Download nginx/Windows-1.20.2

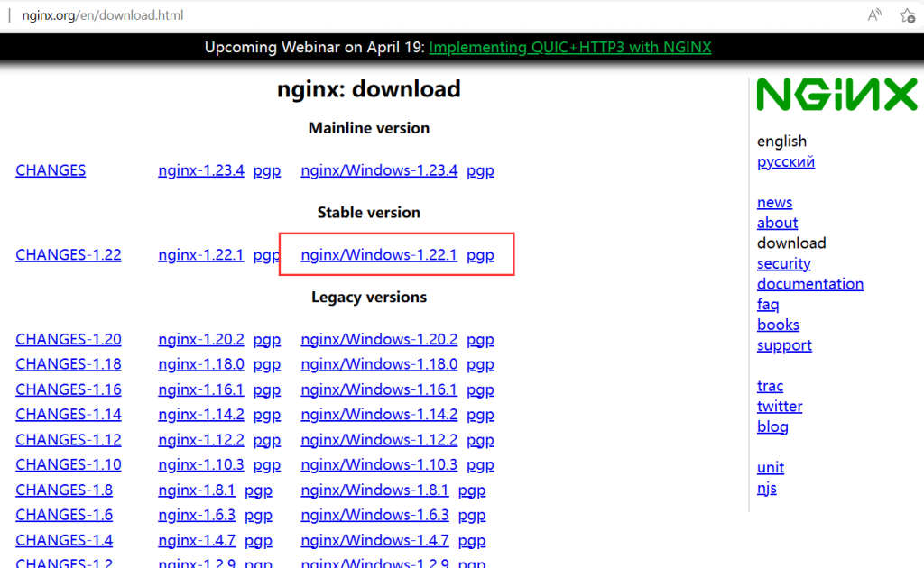point(379,340)
